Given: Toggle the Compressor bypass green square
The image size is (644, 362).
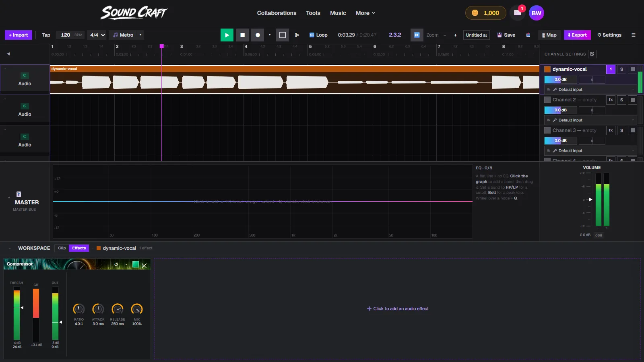Looking at the screenshot, I should pyautogui.click(x=136, y=264).
